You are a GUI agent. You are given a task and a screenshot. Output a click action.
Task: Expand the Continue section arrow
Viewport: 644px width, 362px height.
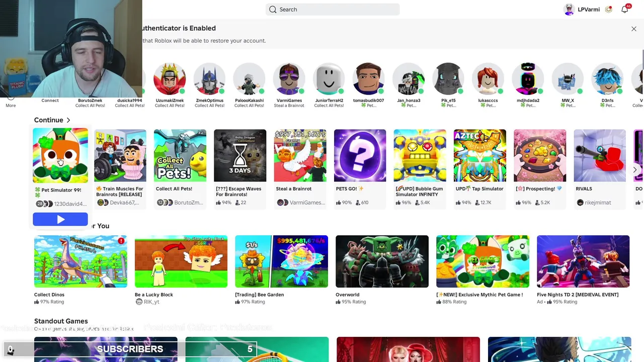pos(68,120)
